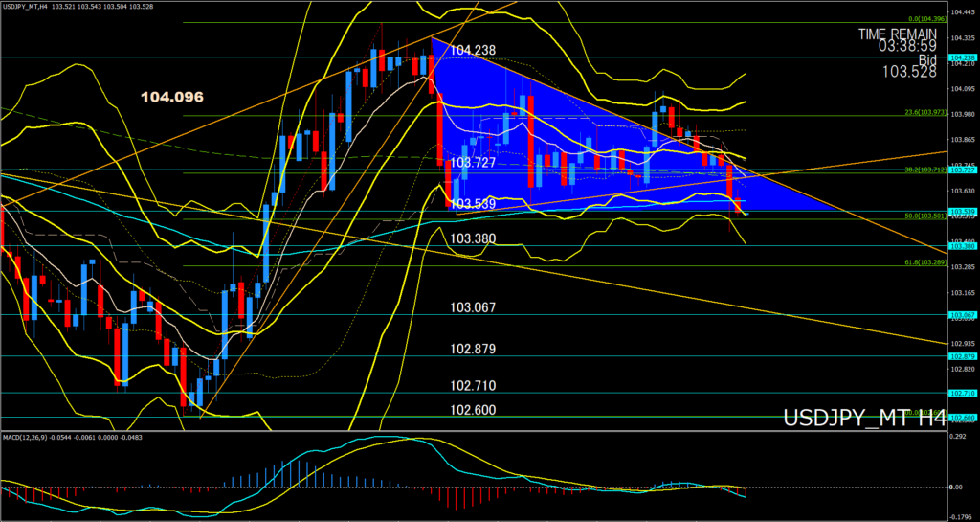Select the Fibonacci 0.0(104.396) level label
The height and width of the screenshot is (522, 980).
click(925, 19)
